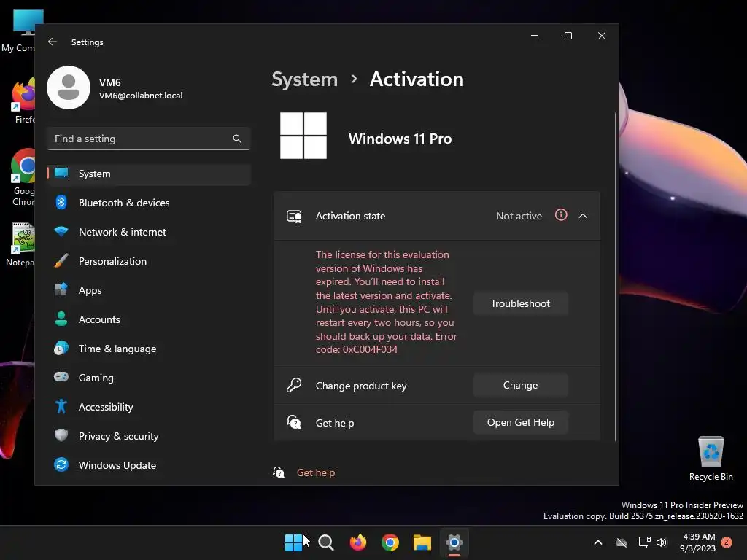Click the Activation state certificate icon
The height and width of the screenshot is (560, 747).
pos(294,216)
